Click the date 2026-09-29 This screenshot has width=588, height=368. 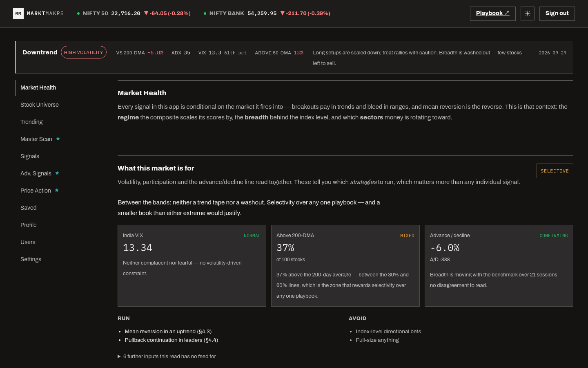tap(552, 53)
